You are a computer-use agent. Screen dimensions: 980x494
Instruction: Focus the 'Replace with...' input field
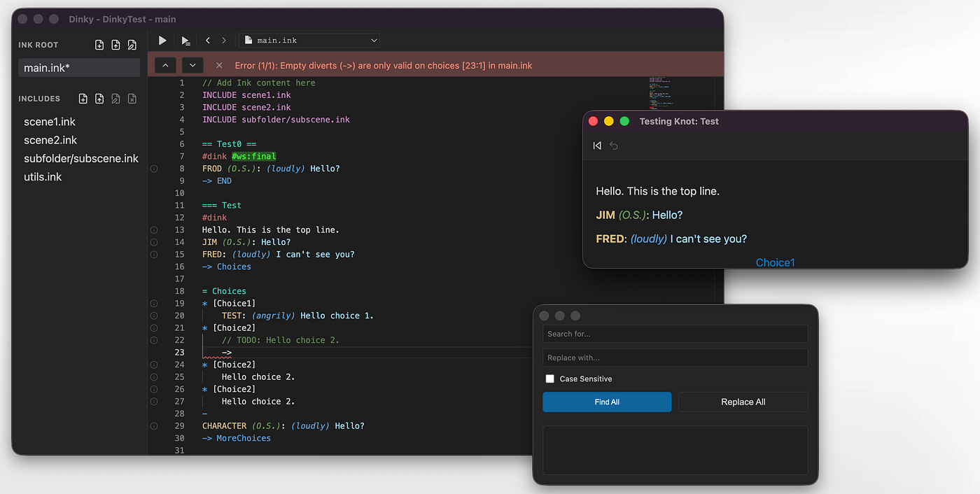[675, 358]
